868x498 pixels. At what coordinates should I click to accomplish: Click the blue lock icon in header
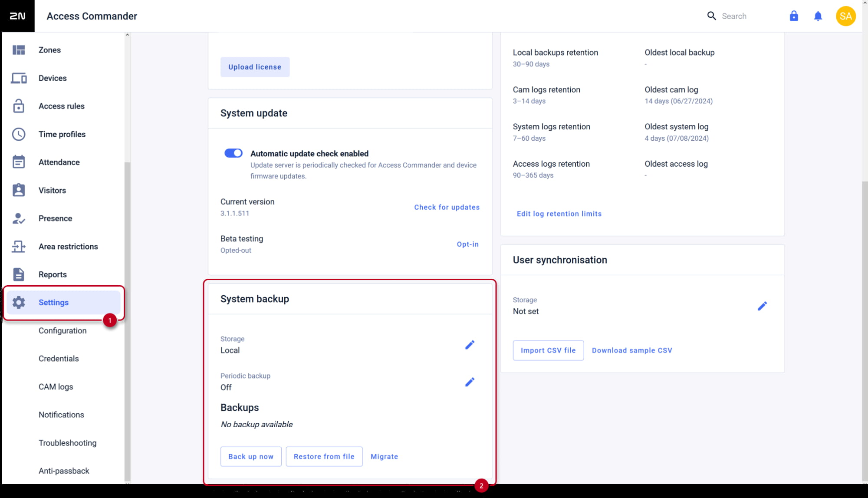point(794,16)
